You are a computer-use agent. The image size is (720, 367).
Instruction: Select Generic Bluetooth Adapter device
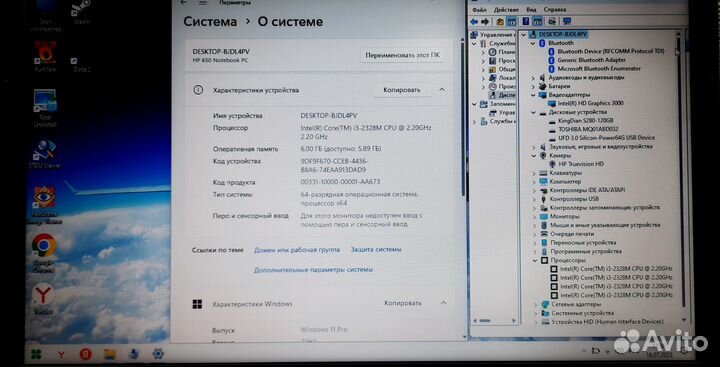(591, 60)
